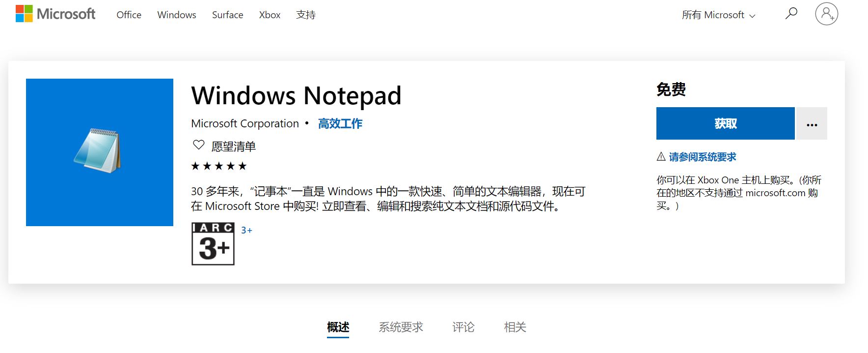
Task: Open the search magnifier icon
Action: coord(791,14)
